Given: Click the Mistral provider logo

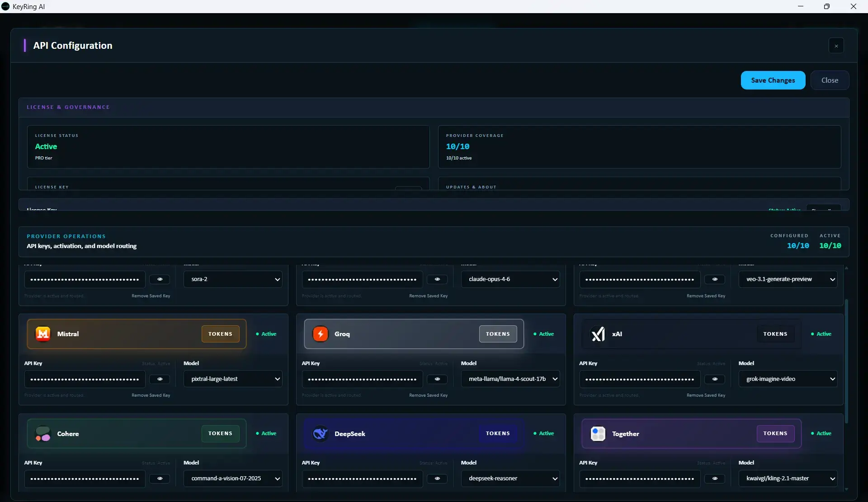Looking at the screenshot, I should (43, 334).
